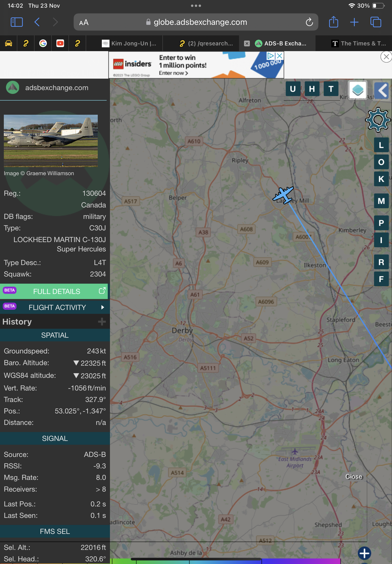Toggle the T map button
Image resolution: width=392 pixels, height=564 pixels.
[x=331, y=89]
